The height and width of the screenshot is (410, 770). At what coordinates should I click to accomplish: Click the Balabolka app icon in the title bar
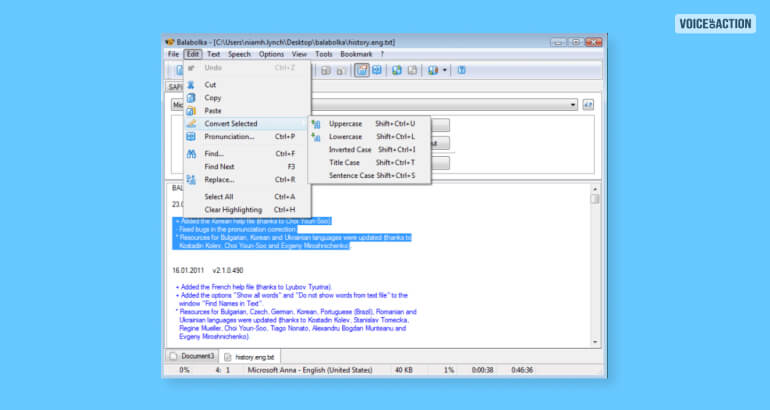(170, 42)
